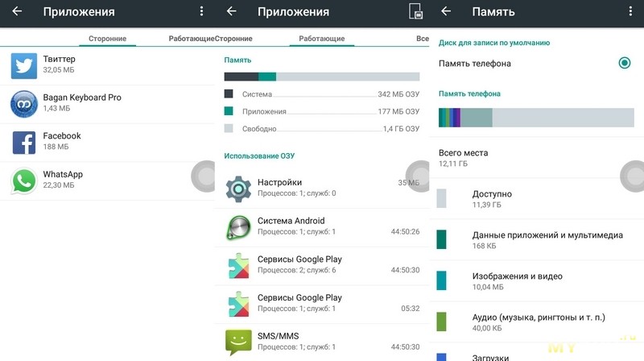Go back from the Память screen

pos(446,11)
